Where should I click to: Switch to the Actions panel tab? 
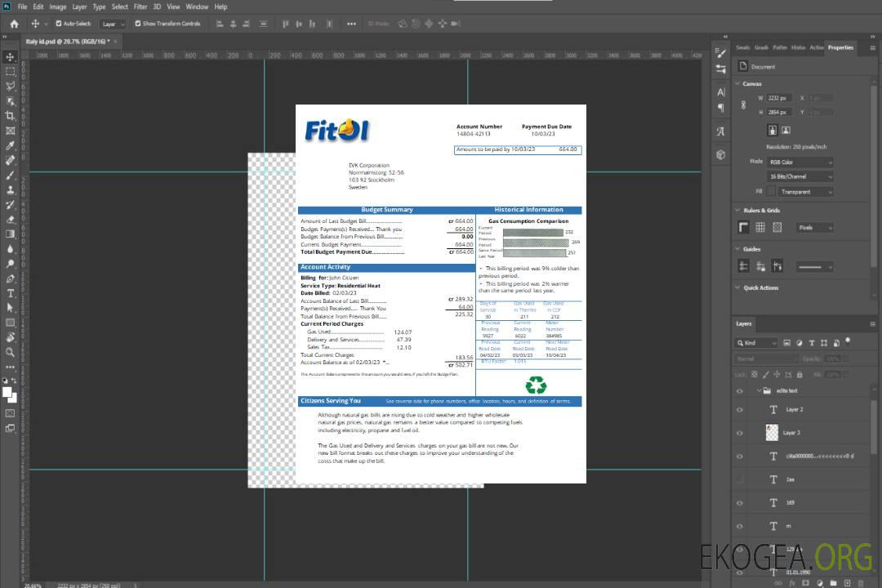point(816,47)
